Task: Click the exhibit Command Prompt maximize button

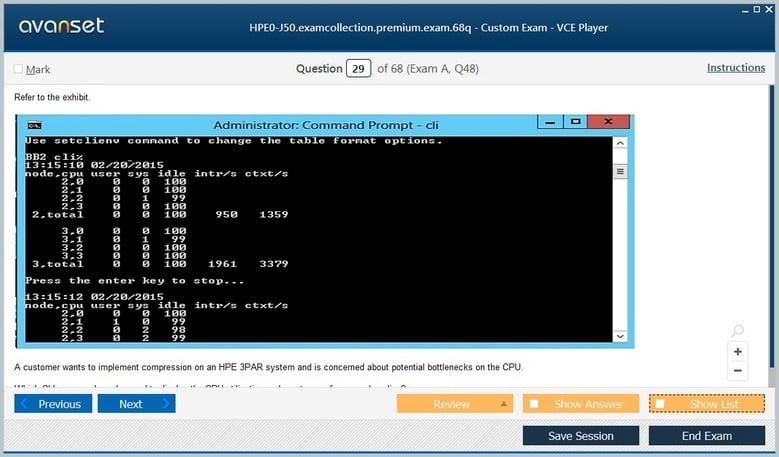Action: 575,122
